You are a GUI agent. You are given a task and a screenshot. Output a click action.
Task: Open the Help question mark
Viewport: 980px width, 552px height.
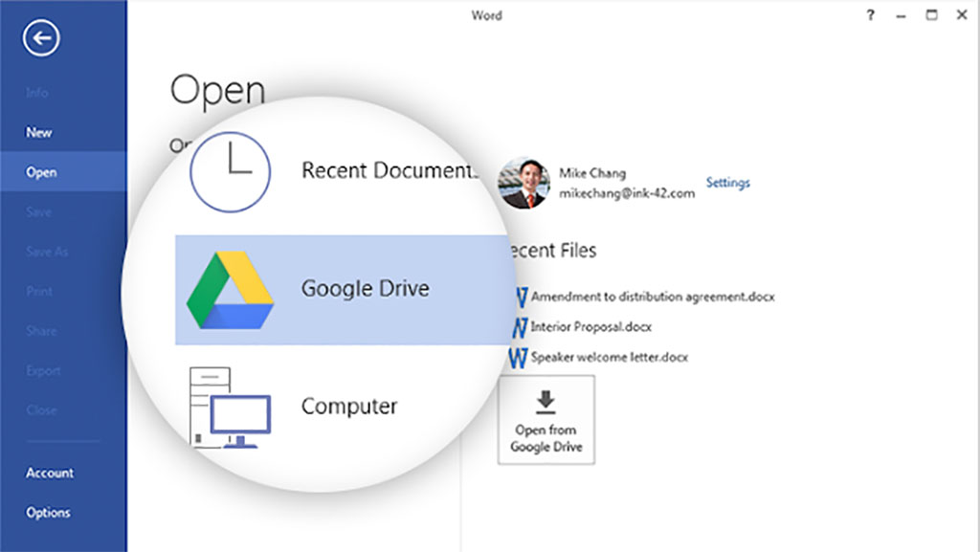pyautogui.click(x=870, y=15)
